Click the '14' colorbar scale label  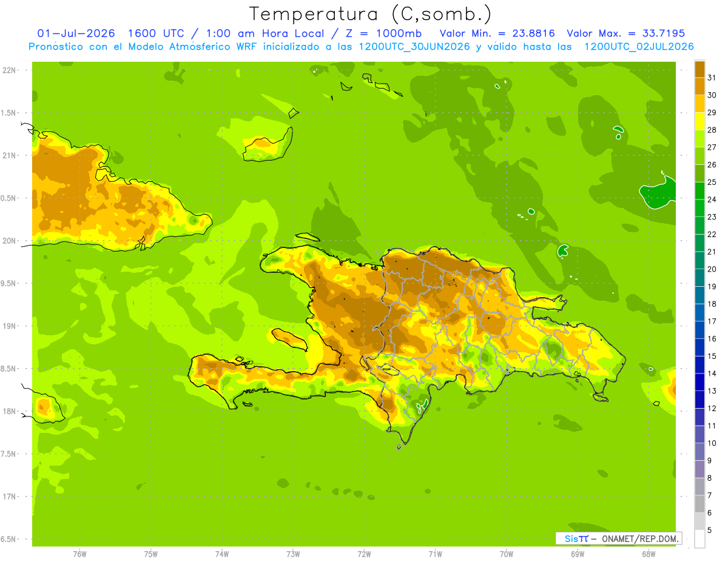click(x=712, y=373)
